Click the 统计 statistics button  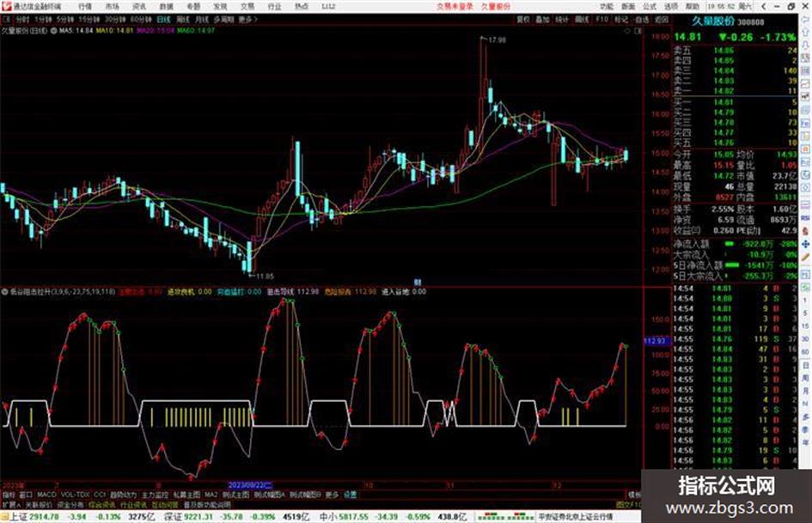pos(562,19)
